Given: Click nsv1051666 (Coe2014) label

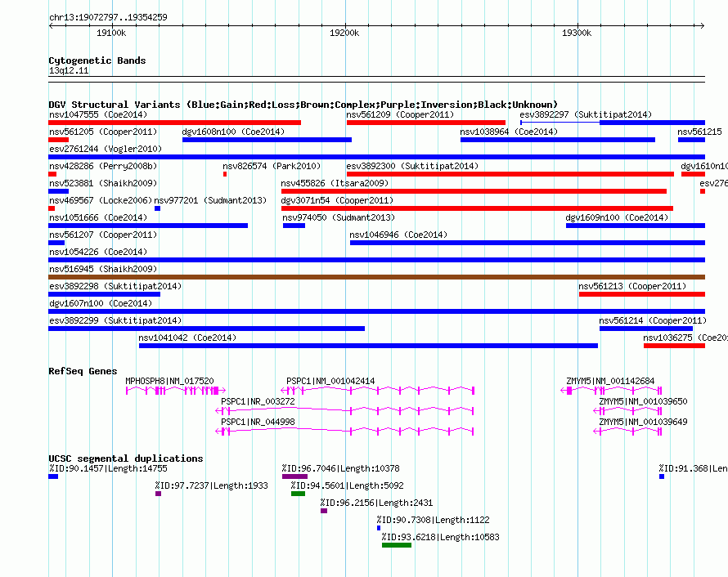Looking at the screenshot, I should click(x=98, y=217).
